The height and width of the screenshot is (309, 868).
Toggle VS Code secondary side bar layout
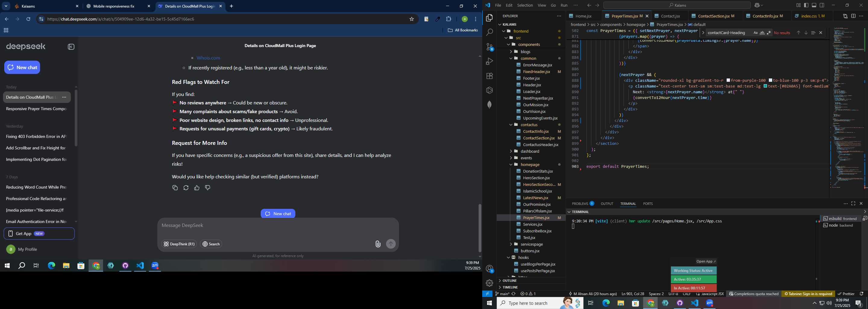822,5
